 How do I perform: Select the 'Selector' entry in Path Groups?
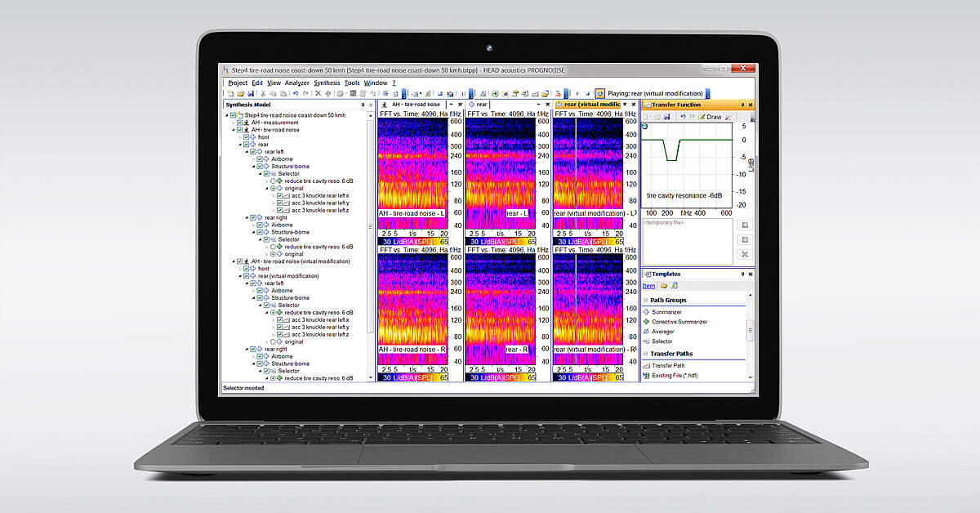pos(662,341)
